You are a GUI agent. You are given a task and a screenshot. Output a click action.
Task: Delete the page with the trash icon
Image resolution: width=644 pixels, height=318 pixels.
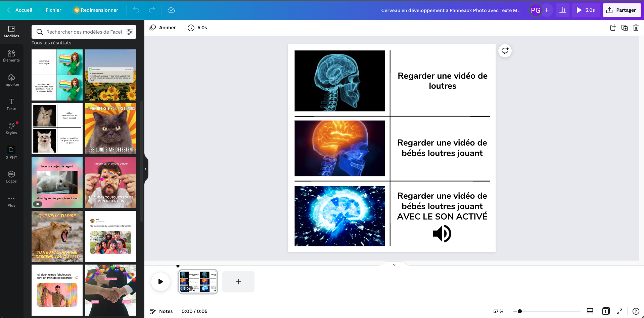(x=636, y=28)
